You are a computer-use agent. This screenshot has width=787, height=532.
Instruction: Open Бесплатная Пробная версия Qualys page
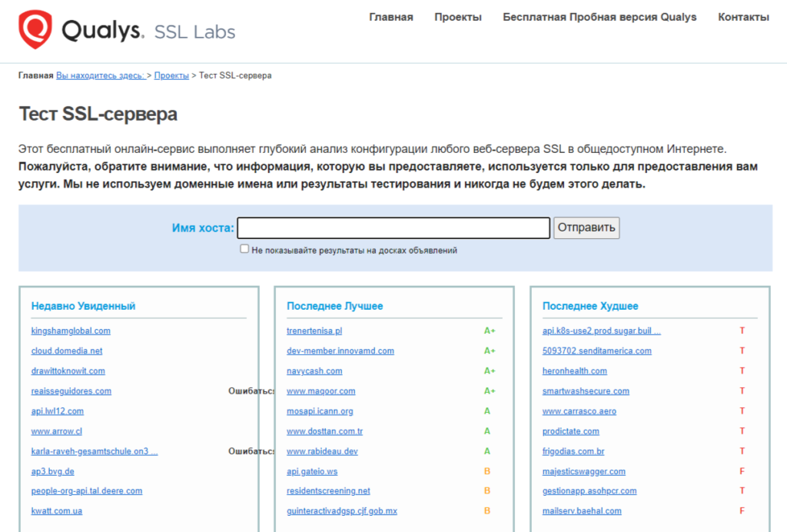(599, 17)
